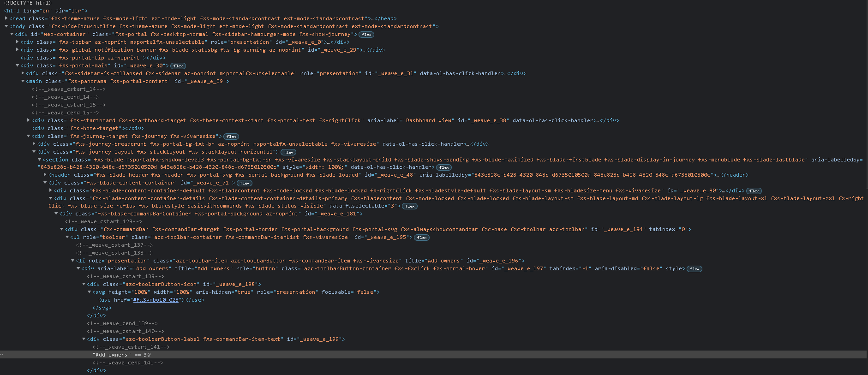Image resolution: width=868 pixels, height=375 pixels.
Task: Toggle flex badge on Add owners button div
Action: tap(694, 269)
